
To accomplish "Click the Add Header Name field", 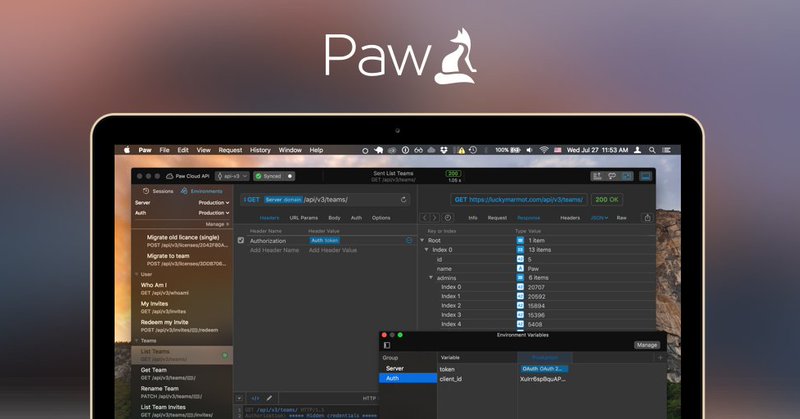I will click(274, 250).
